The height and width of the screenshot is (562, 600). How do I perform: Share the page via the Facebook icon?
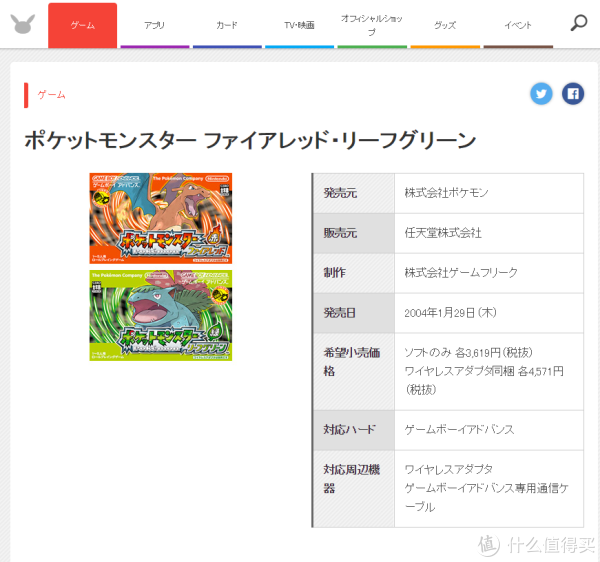(x=573, y=94)
